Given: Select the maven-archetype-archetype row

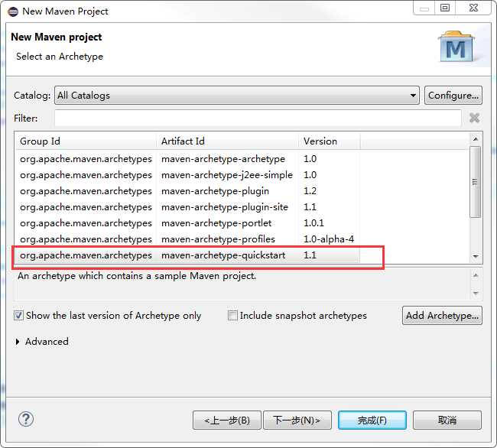Looking at the screenshot, I should click(x=187, y=159).
